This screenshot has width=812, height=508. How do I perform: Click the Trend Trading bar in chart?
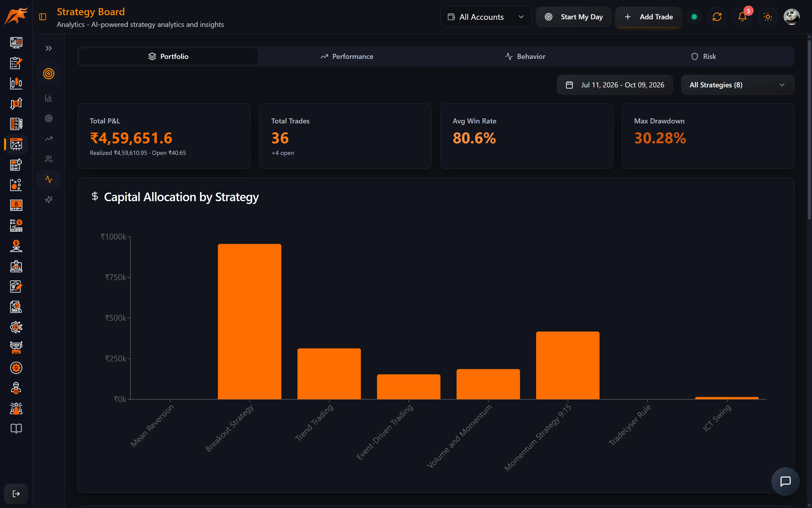point(329,374)
